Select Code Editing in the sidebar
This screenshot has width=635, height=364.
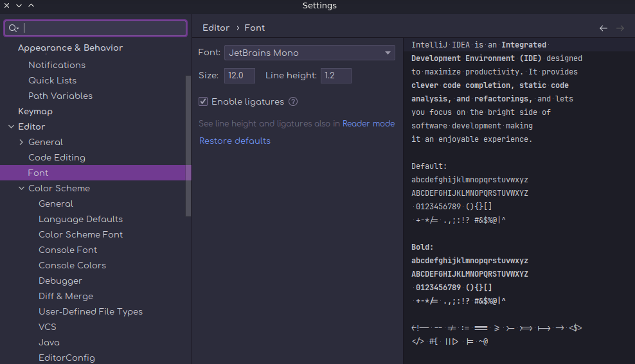pos(57,157)
